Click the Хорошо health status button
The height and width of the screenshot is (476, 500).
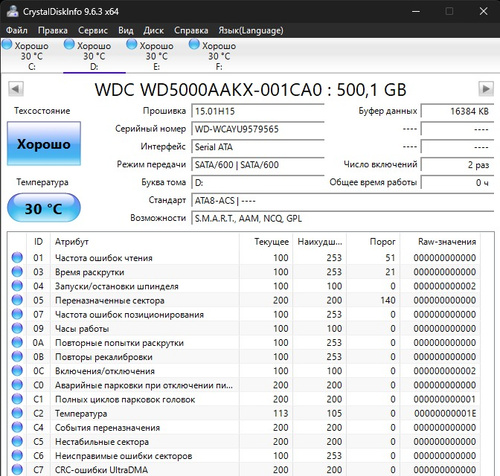(44, 144)
